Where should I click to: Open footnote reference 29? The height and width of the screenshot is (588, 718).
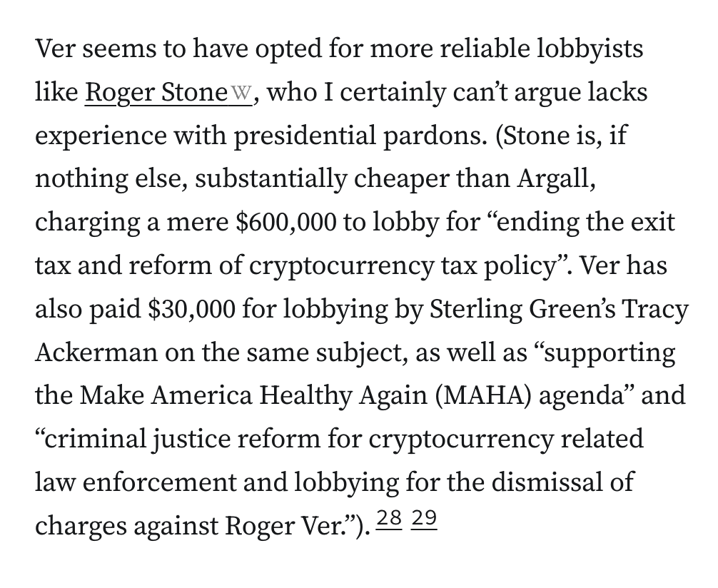click(x=424, y=519)
